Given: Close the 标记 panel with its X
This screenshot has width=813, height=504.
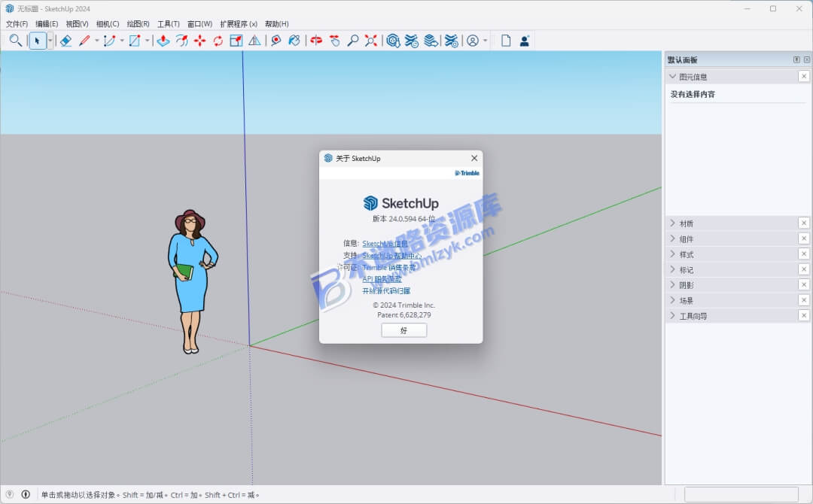Looking at the screenshot, I should pos(804,269).
